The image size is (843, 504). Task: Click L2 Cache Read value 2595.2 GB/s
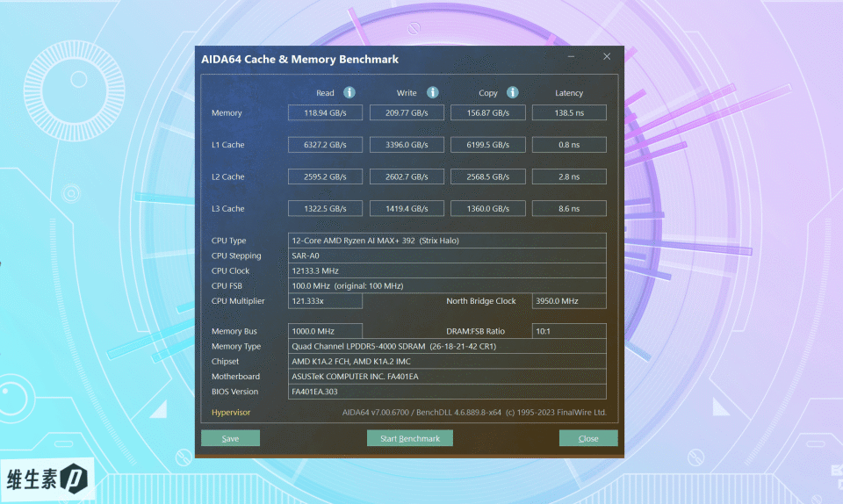(x=325, y=176)
